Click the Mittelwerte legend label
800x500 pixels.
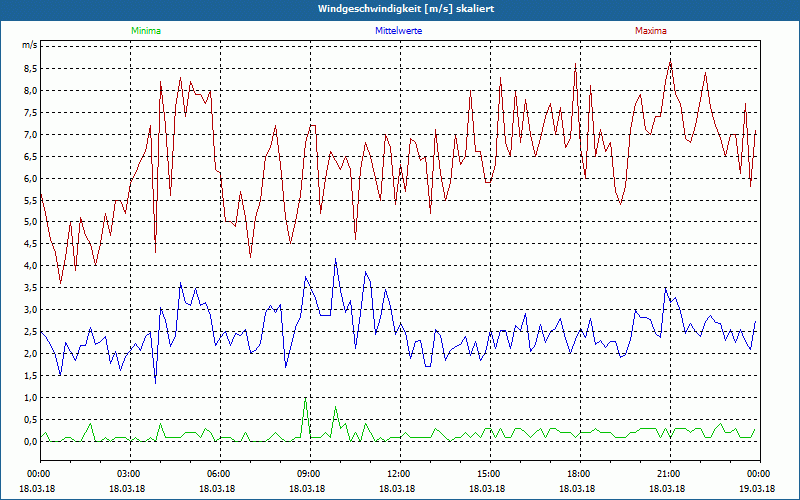coord(398,31)
